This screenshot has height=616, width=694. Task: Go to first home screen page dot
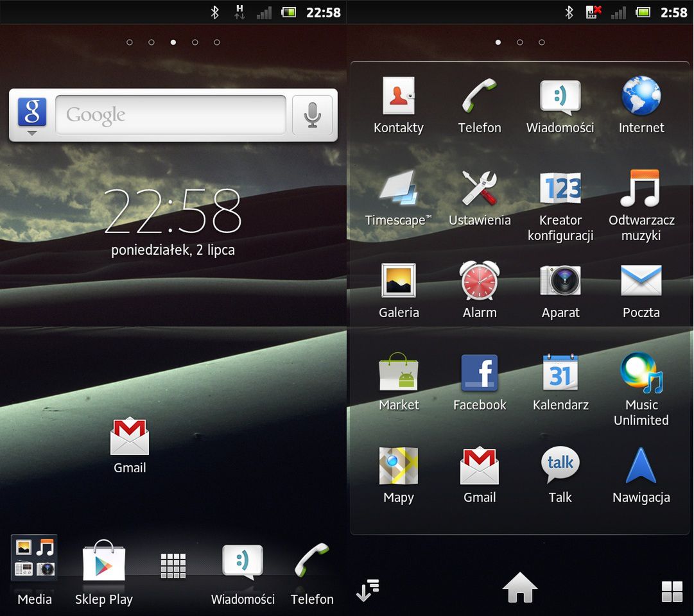[x=130, y=42]
